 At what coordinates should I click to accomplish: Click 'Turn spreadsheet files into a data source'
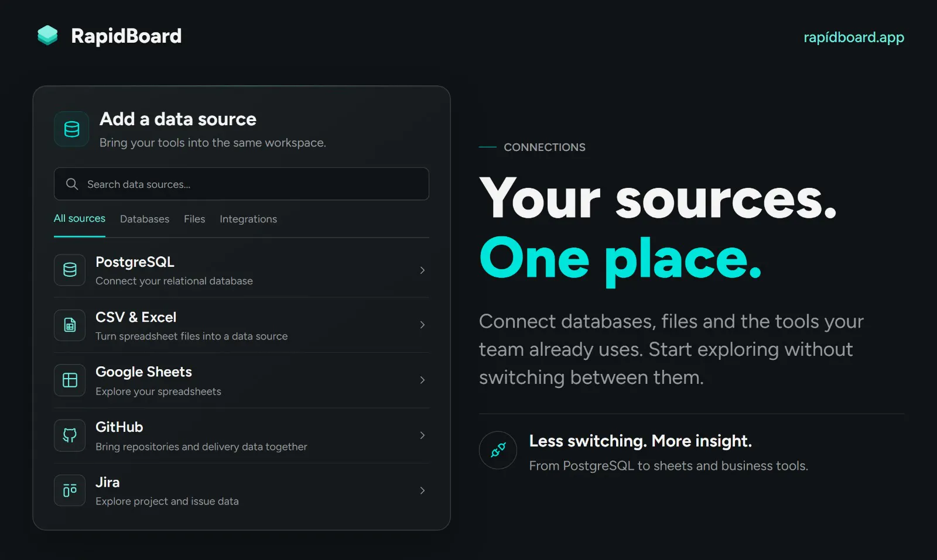tap(191, 336)
